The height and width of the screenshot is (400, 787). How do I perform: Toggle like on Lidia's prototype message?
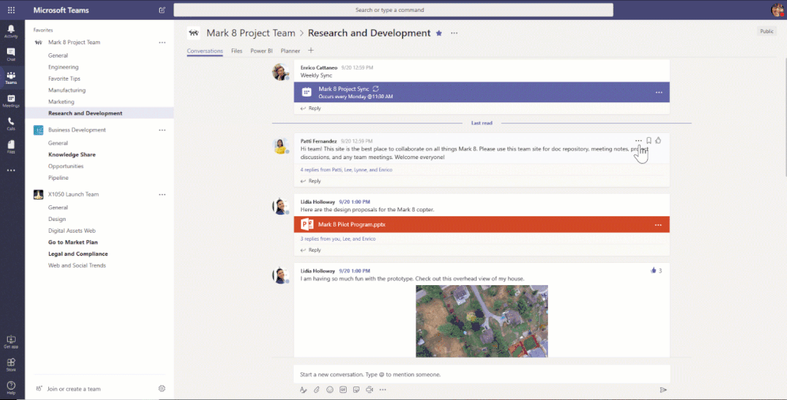click(653, 271)
